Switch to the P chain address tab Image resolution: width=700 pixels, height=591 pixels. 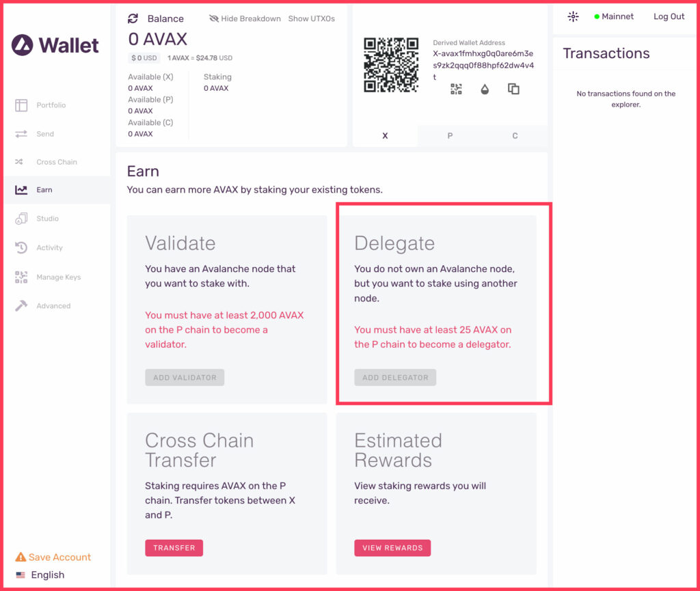pos(450,135)
